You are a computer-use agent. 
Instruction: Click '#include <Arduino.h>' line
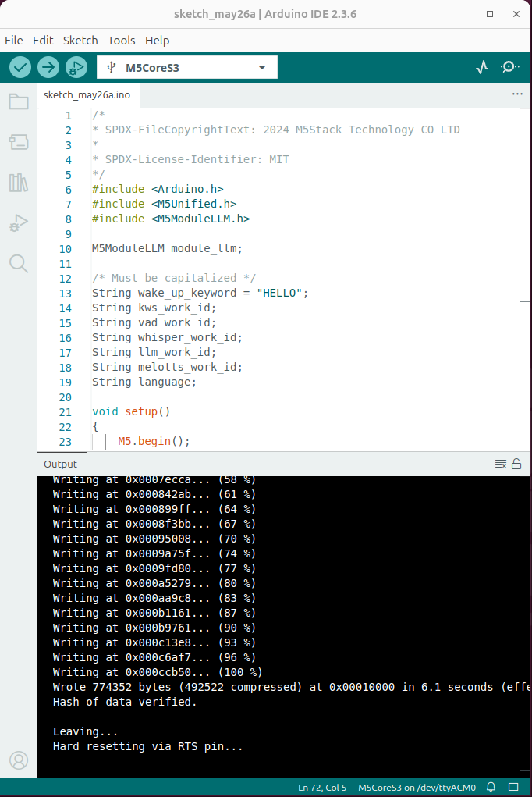coord(158,189)
